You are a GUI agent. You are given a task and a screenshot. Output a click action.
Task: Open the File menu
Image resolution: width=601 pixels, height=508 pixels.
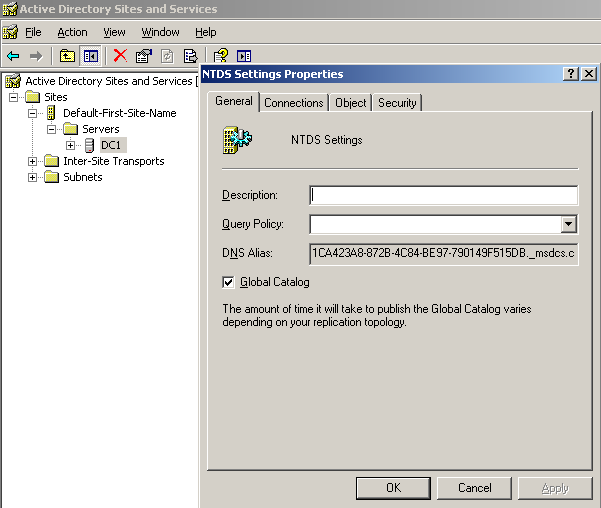pos(33,32)
